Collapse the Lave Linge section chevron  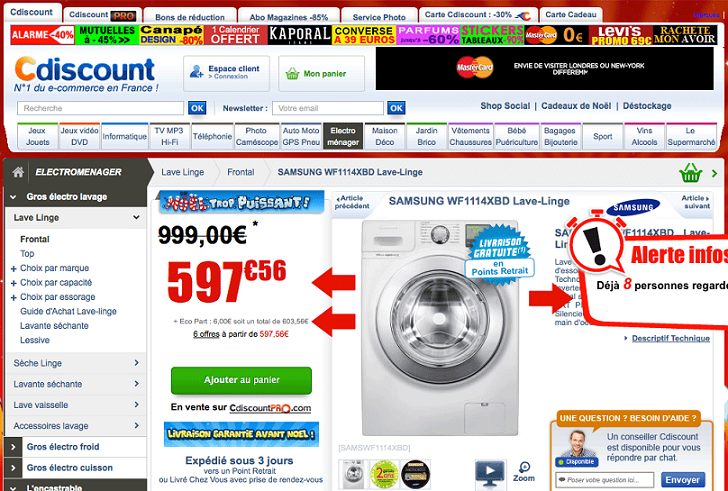point(136,217)
